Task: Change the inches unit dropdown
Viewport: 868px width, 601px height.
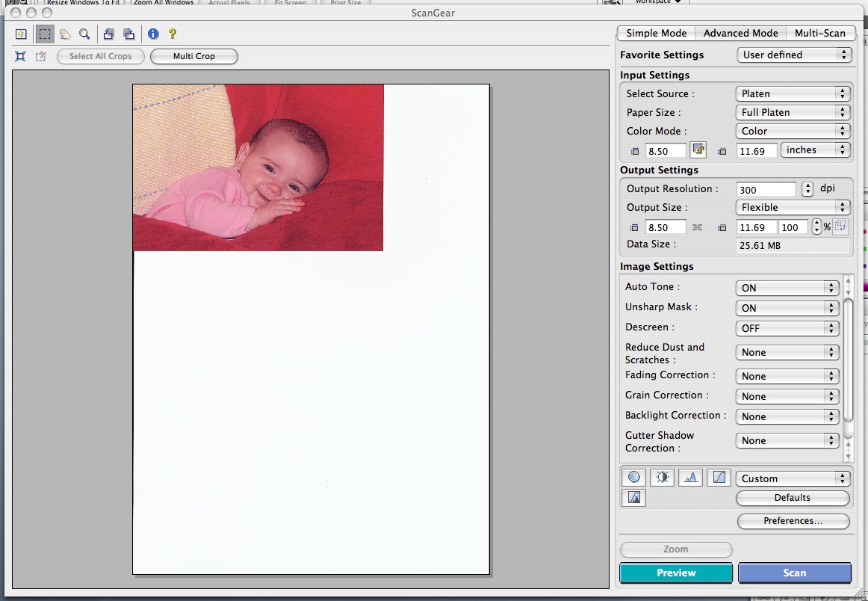Action: pos(815,150)
